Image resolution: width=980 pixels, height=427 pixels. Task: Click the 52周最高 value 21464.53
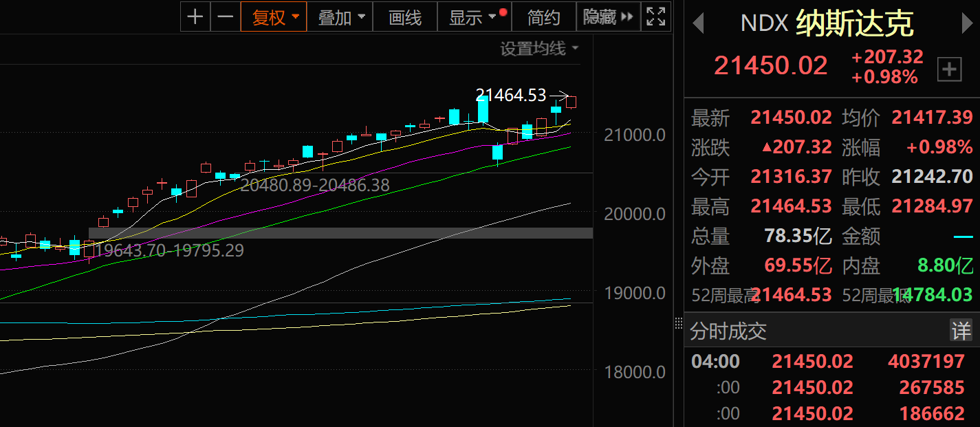(791, 295)
